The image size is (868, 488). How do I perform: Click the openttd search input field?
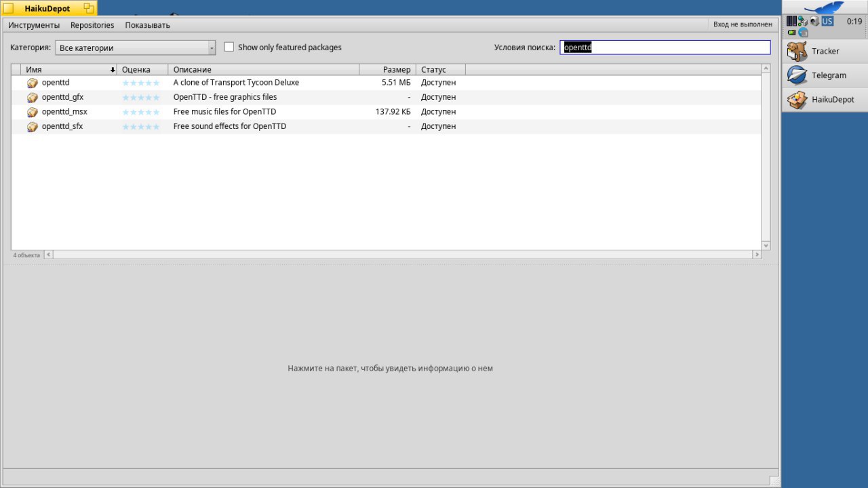(665, 48)
